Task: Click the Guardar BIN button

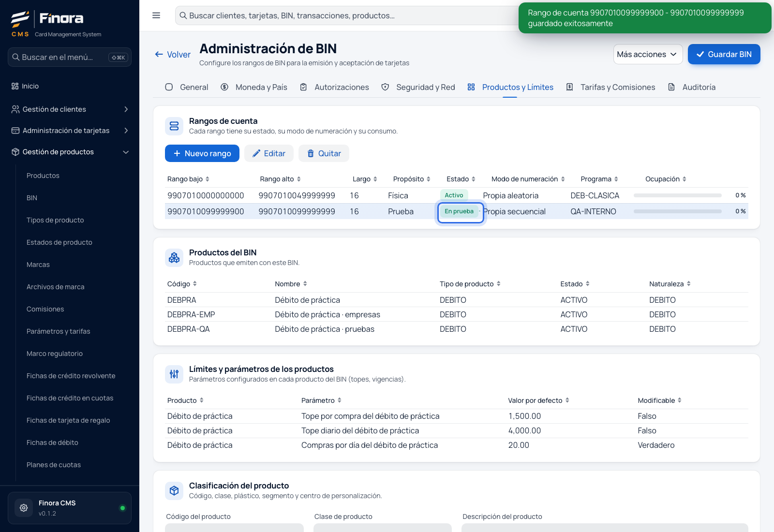Action: 724,54
